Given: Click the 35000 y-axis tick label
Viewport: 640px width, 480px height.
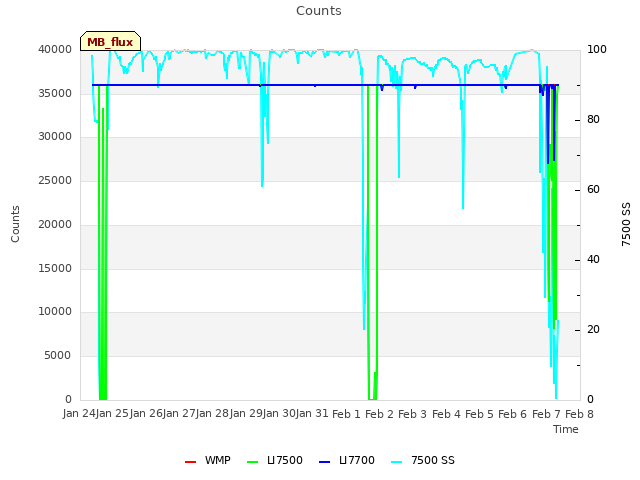Looking at the screenshot, I should coord(55,93).
